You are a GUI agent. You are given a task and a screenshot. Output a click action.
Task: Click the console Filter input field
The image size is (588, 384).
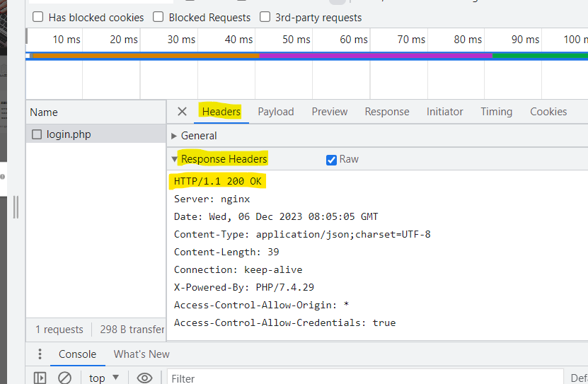(365, 378)
